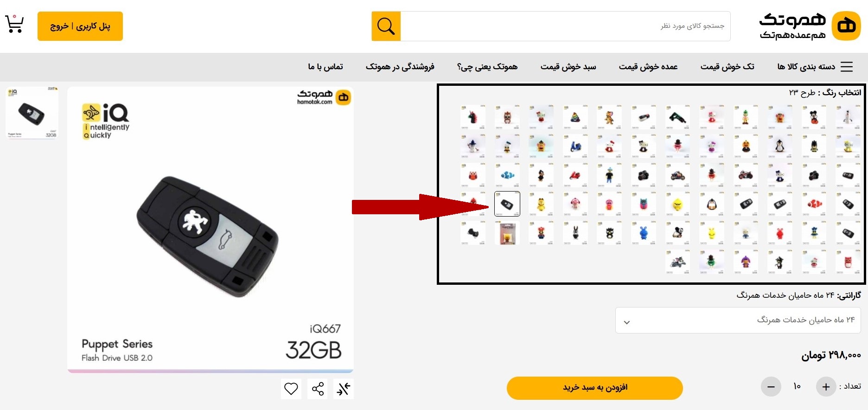Open the shopping cart icon
The image size is (868, 410).
coord(14,24)
